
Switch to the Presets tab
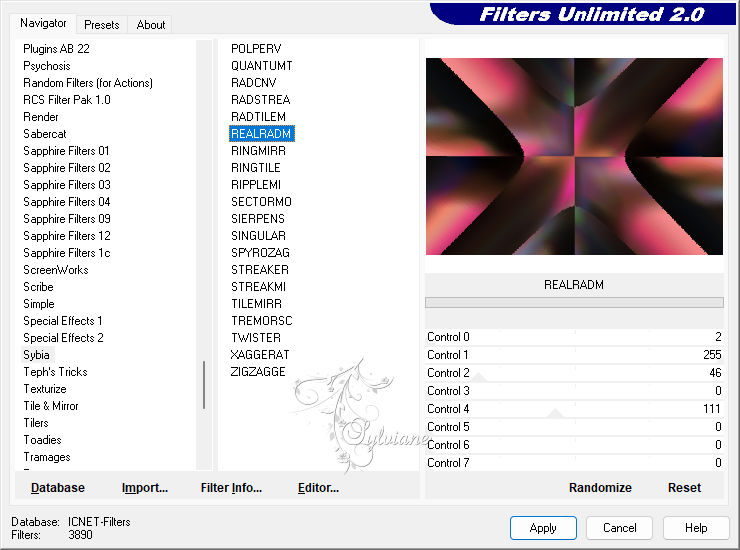tap(101, 25)
